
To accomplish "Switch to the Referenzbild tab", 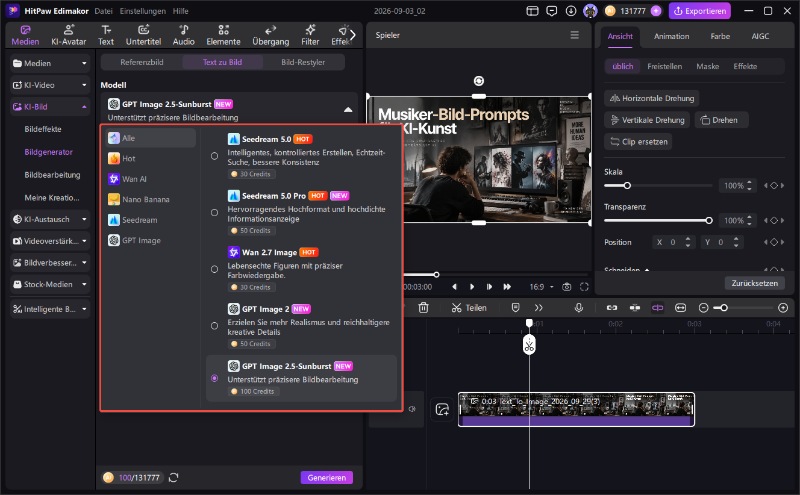I will [x=142, y=62].
